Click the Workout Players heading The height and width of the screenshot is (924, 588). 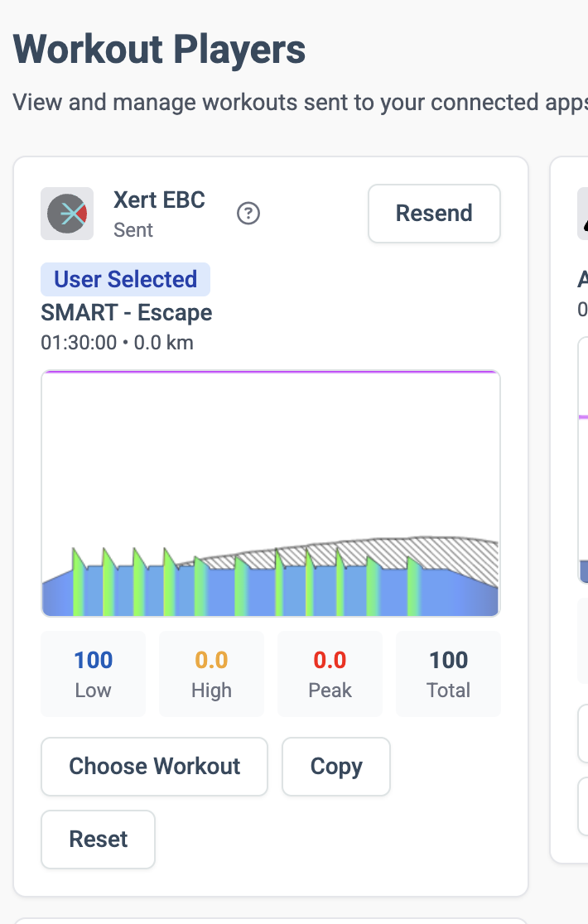(x=160, y=50)
